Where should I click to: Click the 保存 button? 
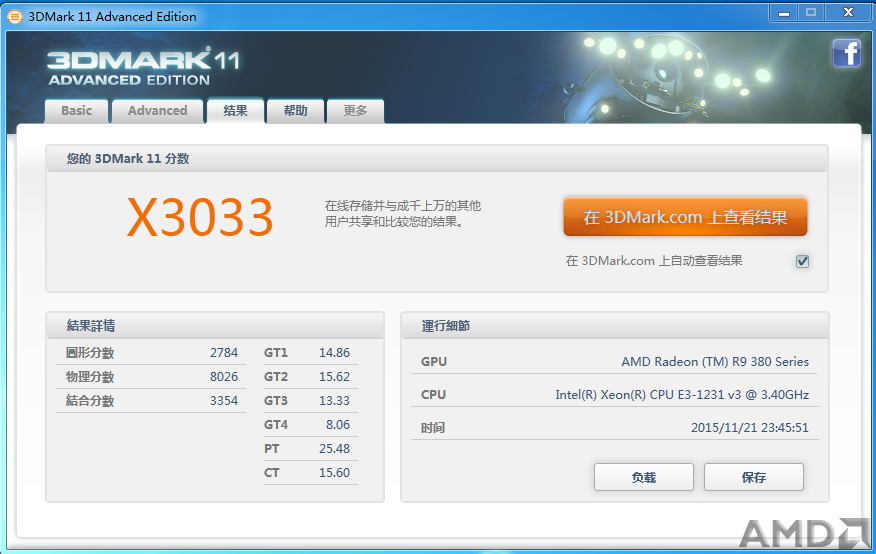754,477
